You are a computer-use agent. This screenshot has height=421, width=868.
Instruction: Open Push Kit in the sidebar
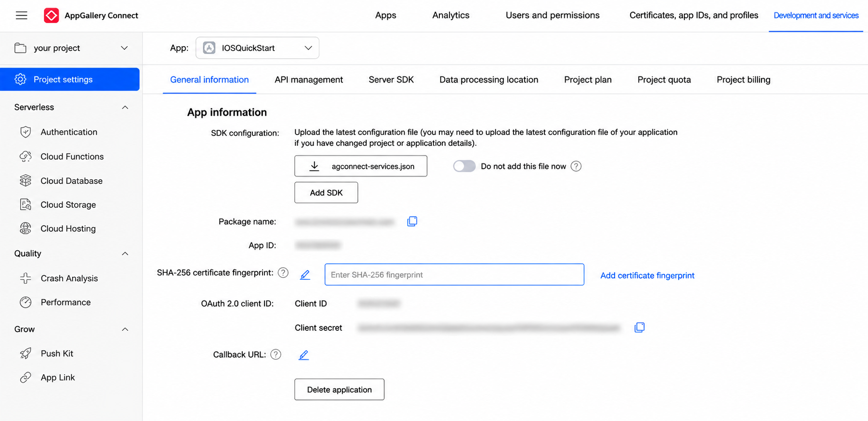[x=57, y=353]
